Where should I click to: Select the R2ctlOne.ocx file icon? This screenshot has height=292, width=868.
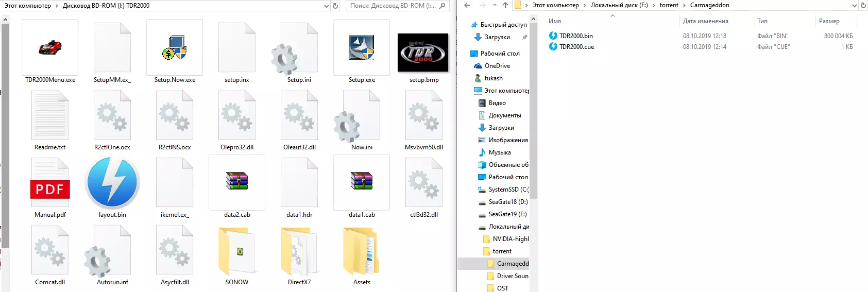pos(112,115)
